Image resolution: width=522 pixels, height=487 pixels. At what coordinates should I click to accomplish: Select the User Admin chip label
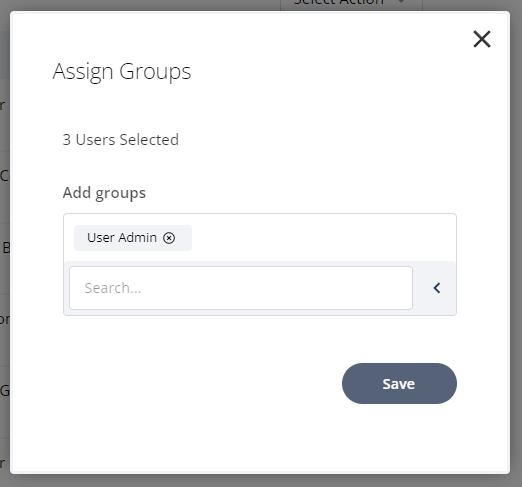coord(122,238)
